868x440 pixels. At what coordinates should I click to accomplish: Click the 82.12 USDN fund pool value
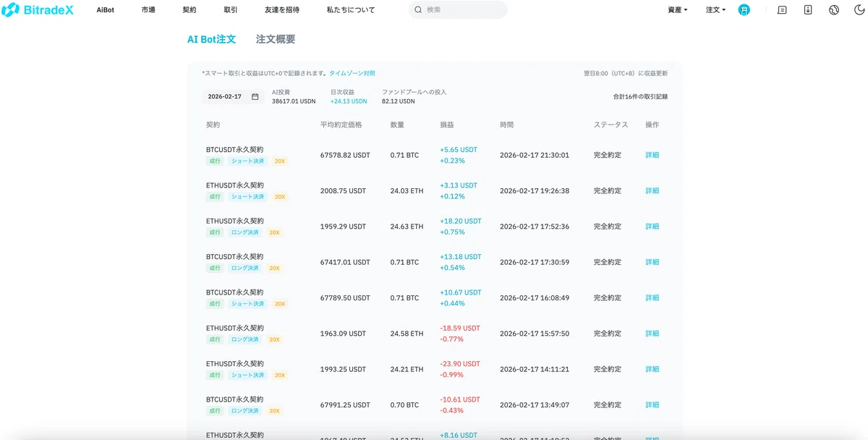(399, 101)
